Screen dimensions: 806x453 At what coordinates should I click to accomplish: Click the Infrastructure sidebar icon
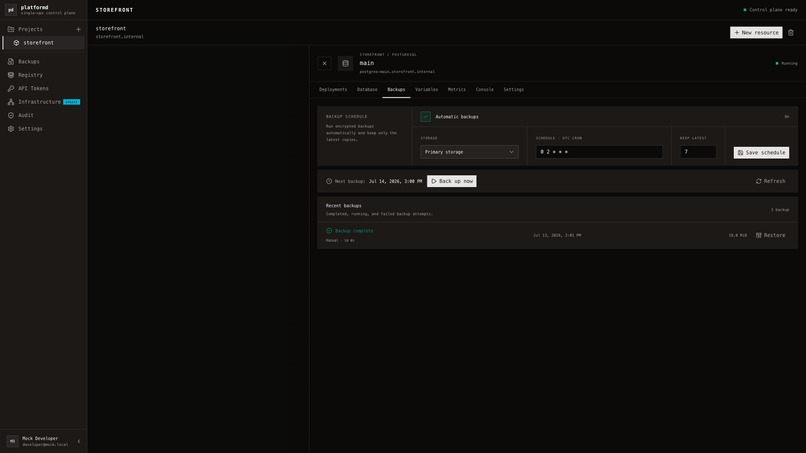[x=11, y=102]
